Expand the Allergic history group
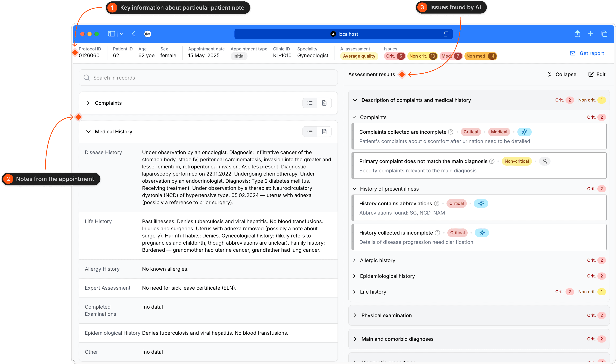Screen dimensions: 616x364 (354, 260)
